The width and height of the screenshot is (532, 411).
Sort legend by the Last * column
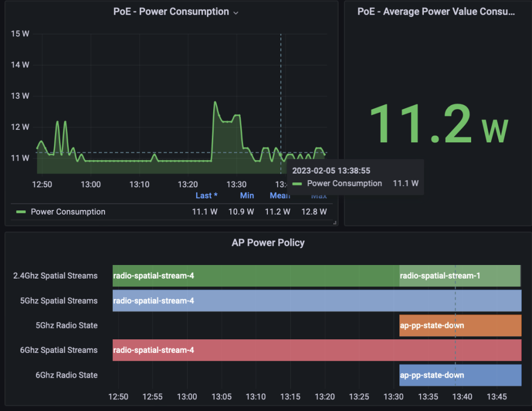pos(206,195)
